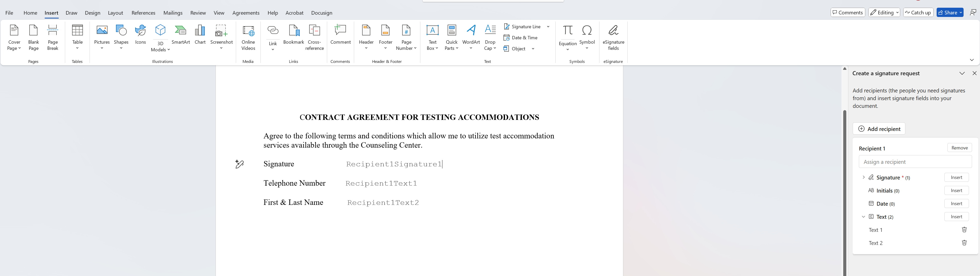Open the Signature Line dropdown arrow
The height and width of the screenshot is (276, 980).
coord(548,27)
